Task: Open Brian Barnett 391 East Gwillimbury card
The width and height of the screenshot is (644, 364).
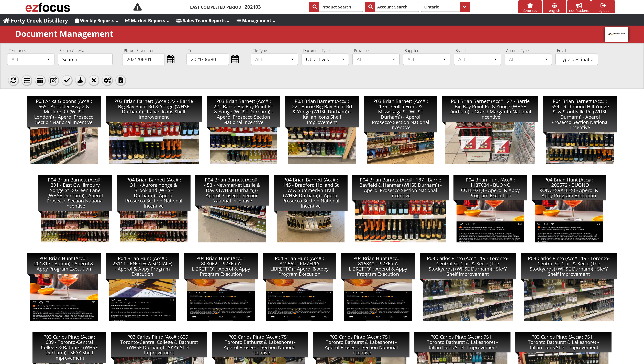Action: 75,209
